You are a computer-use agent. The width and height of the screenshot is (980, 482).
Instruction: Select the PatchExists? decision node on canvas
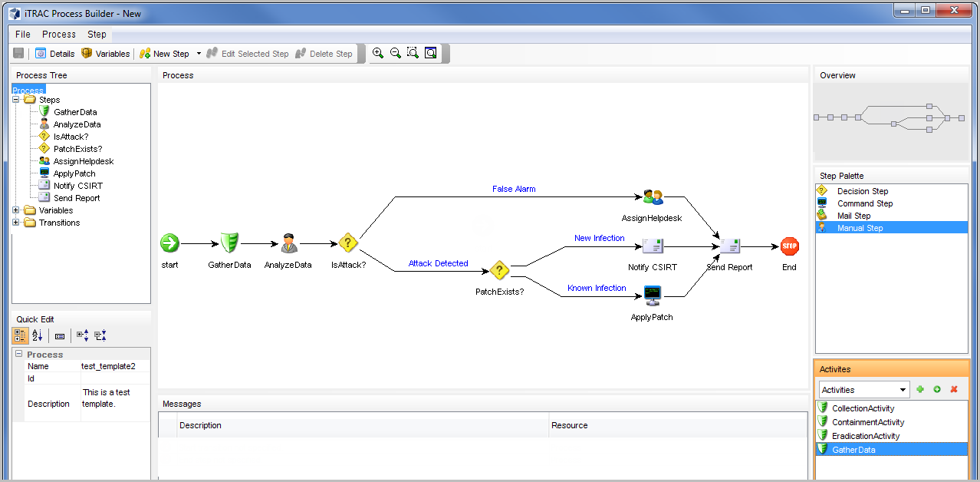point(499,270)
